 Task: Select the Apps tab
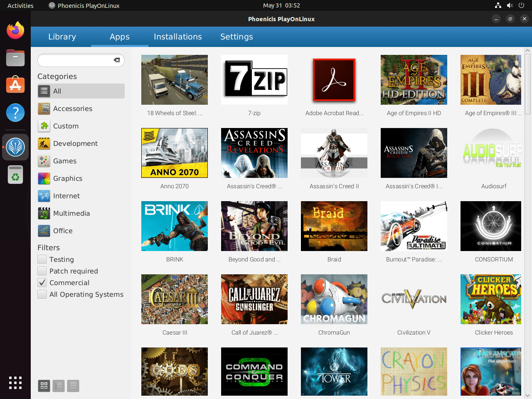coord(120,37)
